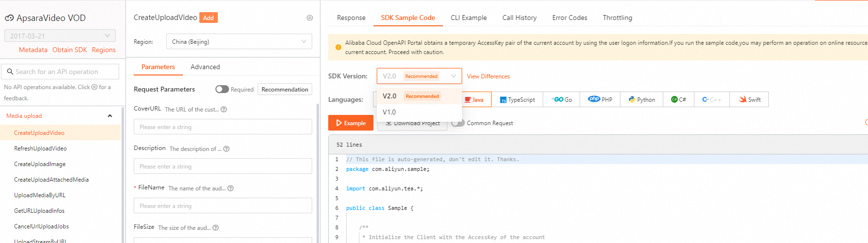Toggle the Required parameters switch

[222, 89]
